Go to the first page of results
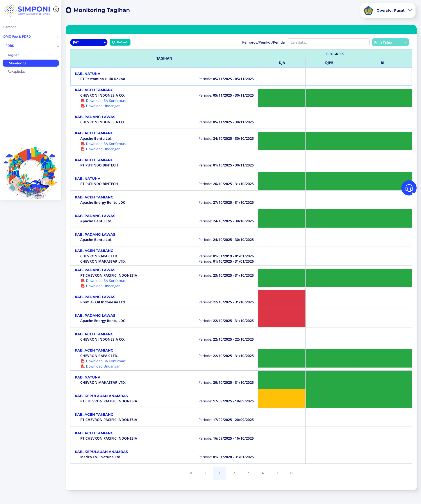This screenshot has width=421, height=504. [x=191, y=473]
